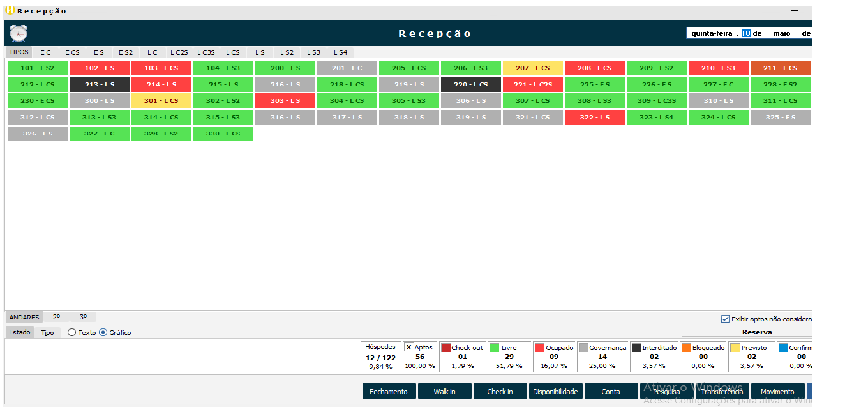Viewport: 868px width, 407px height.
Task: Click the yellow H app icon
Action: 10,10
